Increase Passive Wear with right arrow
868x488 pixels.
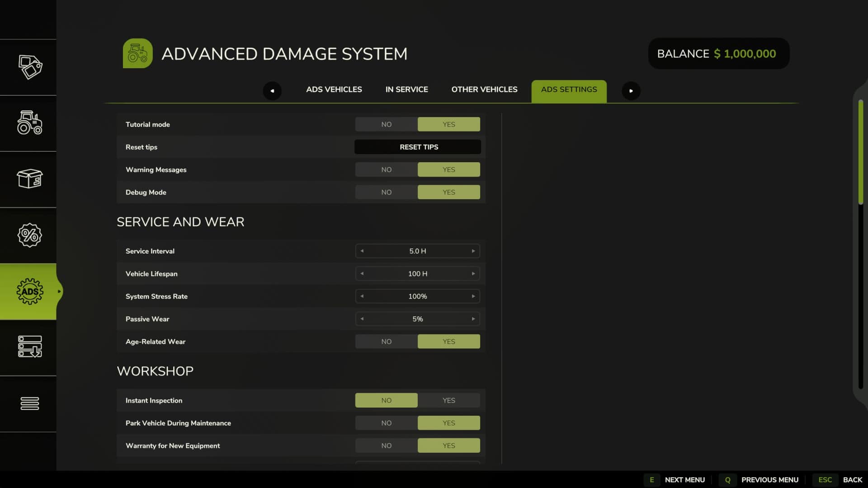point(473,319)
